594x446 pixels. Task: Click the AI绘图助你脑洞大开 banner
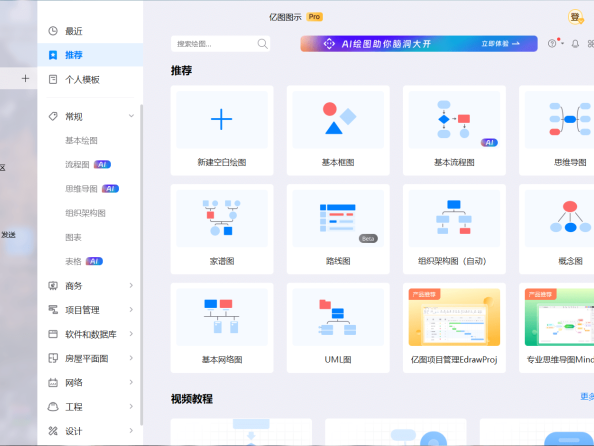click(x=419, y=44)
